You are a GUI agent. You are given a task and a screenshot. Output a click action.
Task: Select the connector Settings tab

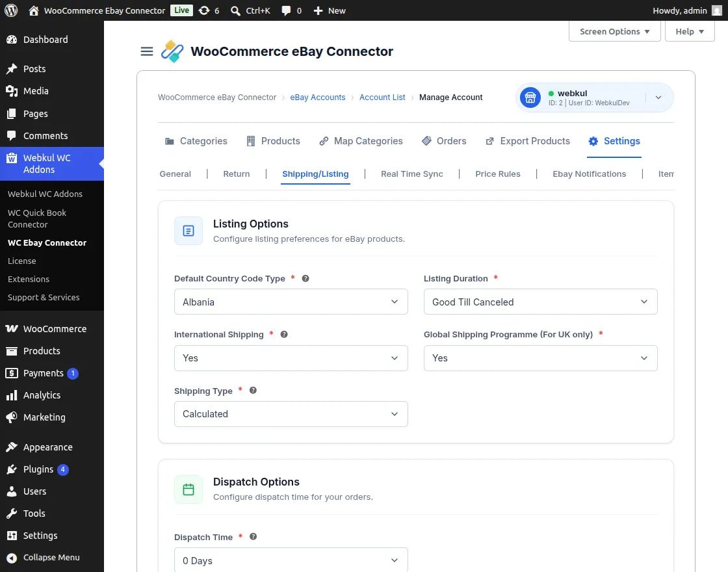click(x=614, y=141)
